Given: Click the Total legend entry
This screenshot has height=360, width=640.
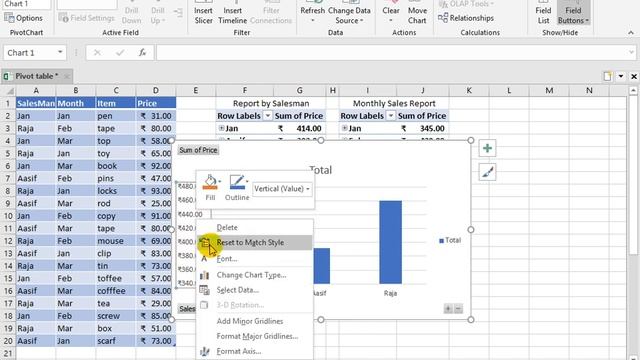Looking at the screenshot, I should (x=450, y=240).
